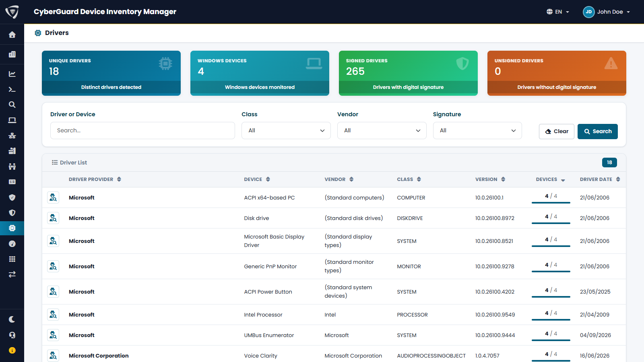Image resolution: width=644 pixels, height=362 pixels.
Task: Click the devices progress bar for Disk drive
Action: pyautogui.click(x=551, y=223)
